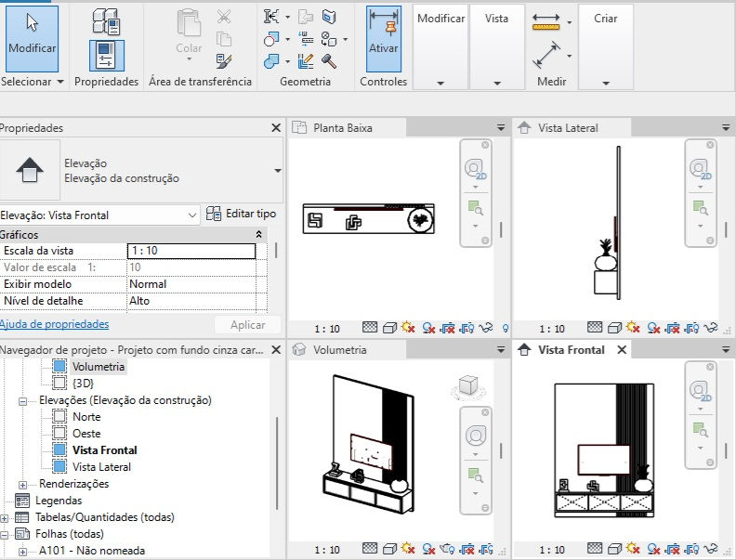Screen dimensions: 736x560
Task: Toggle the Propriedades palette icon
Action: (x=107, y=56)
